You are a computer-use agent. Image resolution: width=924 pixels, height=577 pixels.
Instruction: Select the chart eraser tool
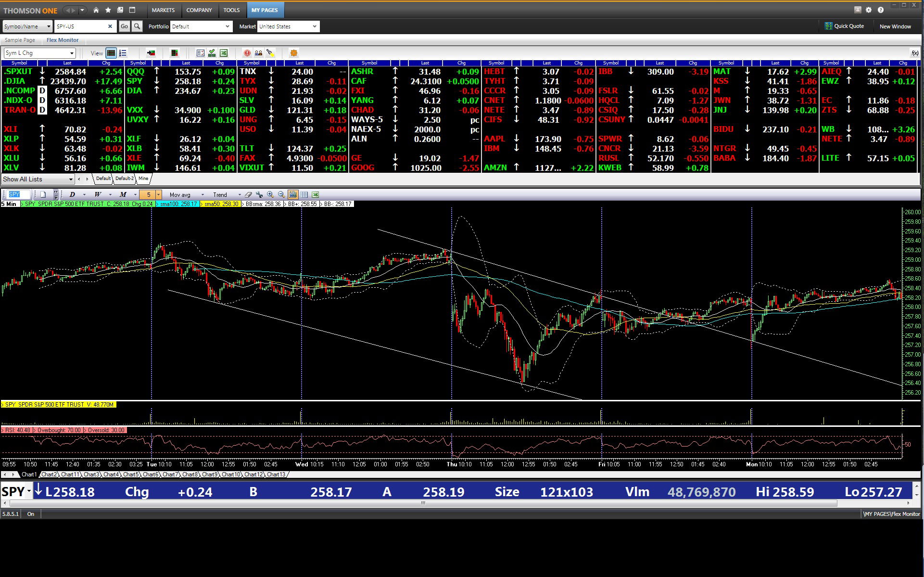pyautogui.click(x=248, y=194)
